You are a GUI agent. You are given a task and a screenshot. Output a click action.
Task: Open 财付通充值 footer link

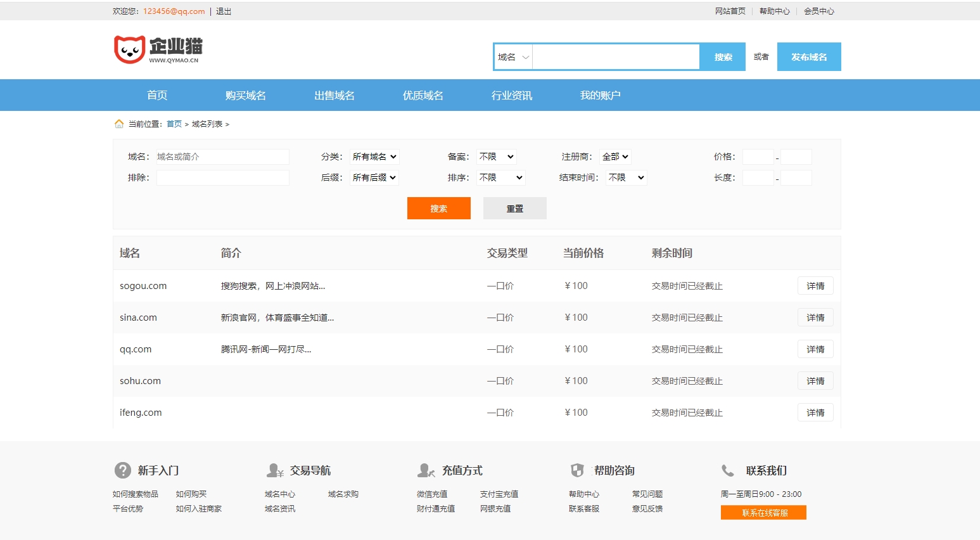point(436,509)
